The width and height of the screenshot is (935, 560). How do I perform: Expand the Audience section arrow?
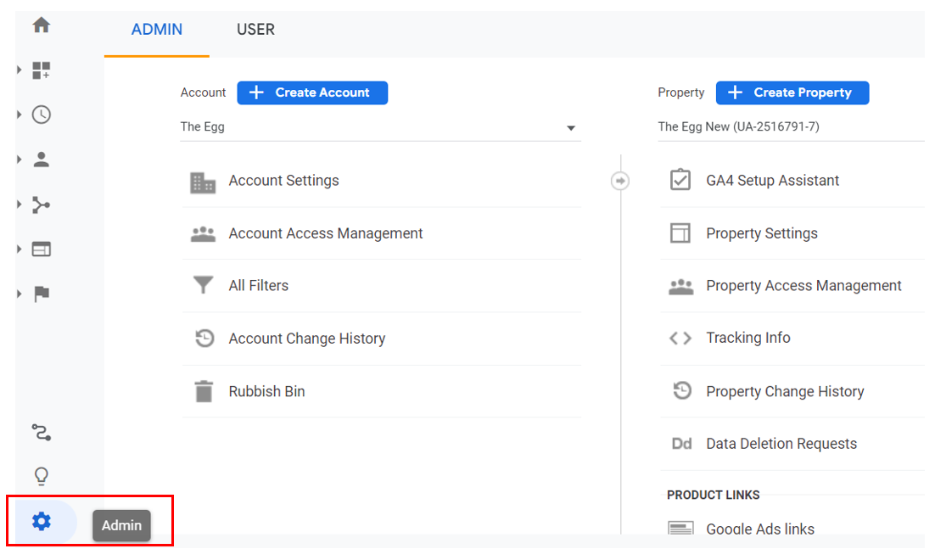19,160
